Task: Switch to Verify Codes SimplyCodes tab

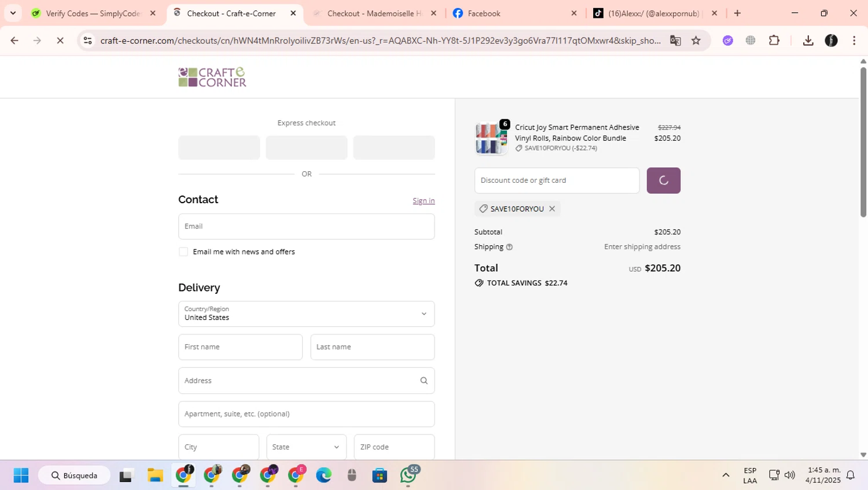Action: [93, 13]
